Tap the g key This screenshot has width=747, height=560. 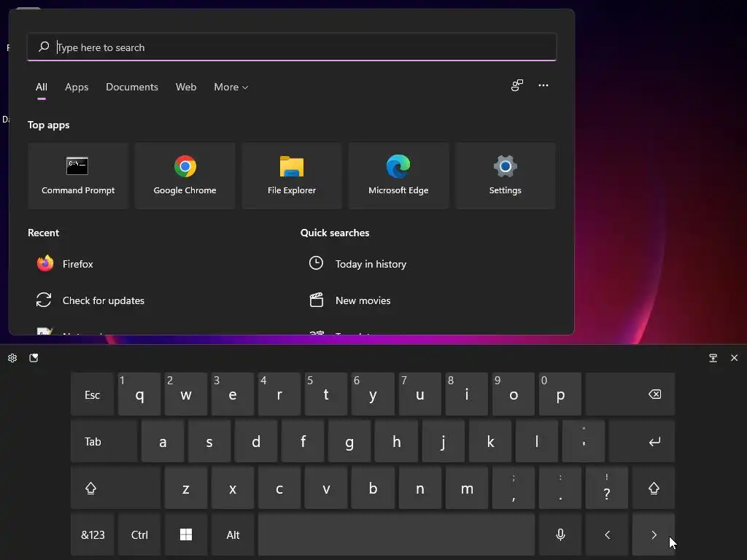[349, 441]
